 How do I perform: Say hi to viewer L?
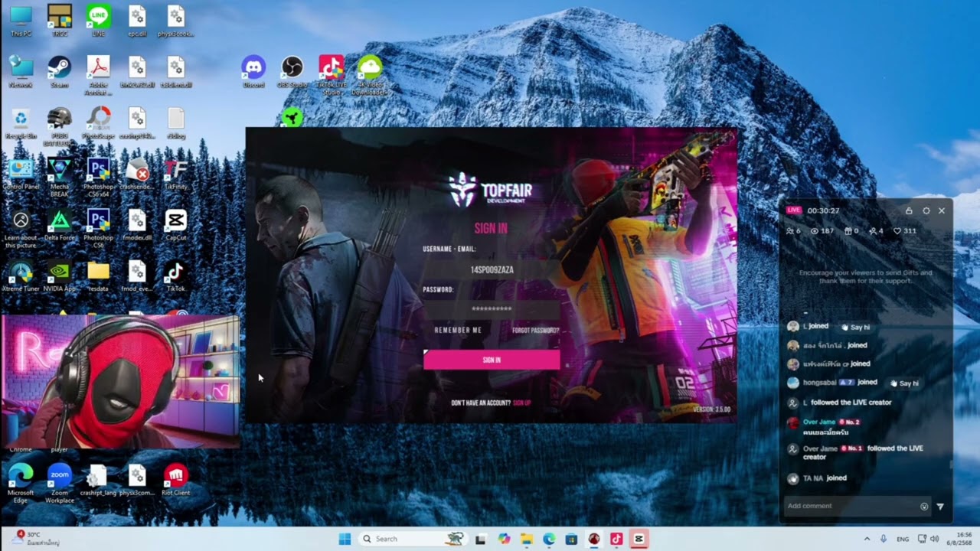(x=855, y=327)
